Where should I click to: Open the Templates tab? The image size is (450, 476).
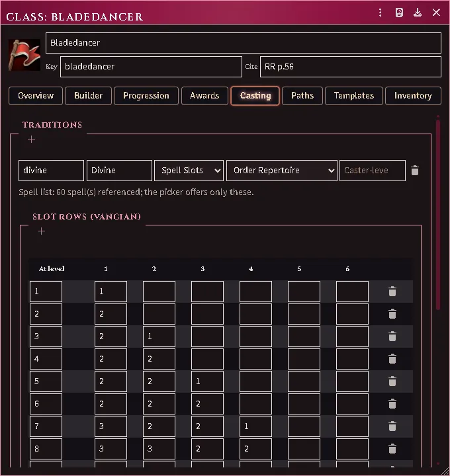pos(354,96)
